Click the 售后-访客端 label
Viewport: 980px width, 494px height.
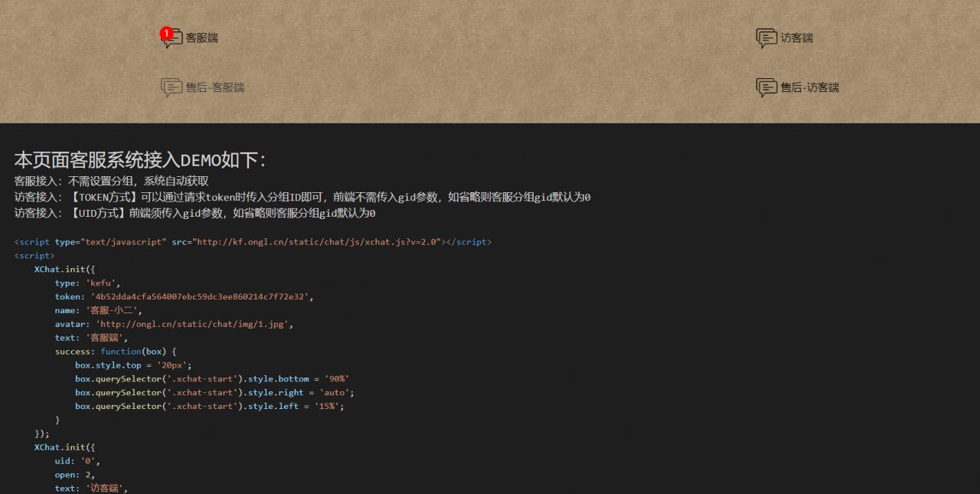pyautogui.click(x=810, y=87)
